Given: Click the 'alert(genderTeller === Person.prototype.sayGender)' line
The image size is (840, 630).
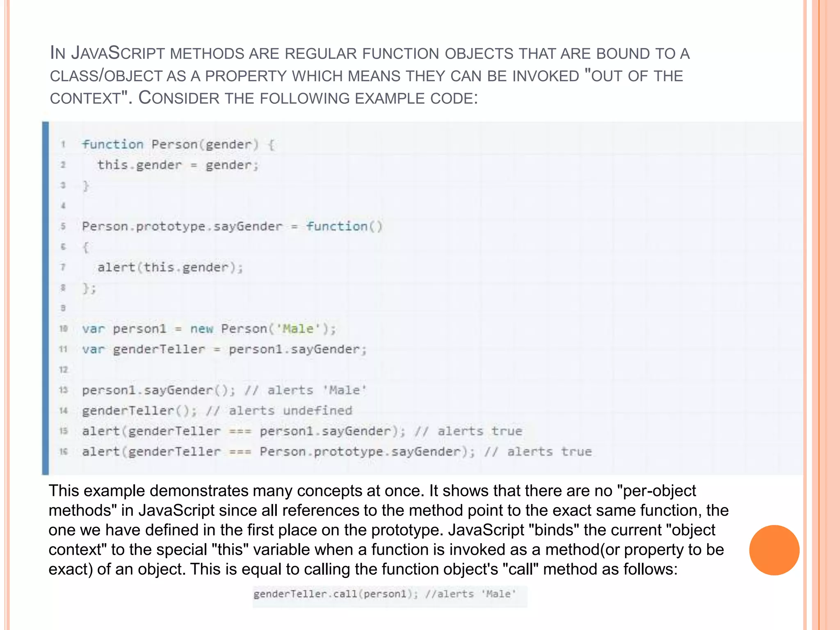Looking at the screenshot, I should point(337,452).
